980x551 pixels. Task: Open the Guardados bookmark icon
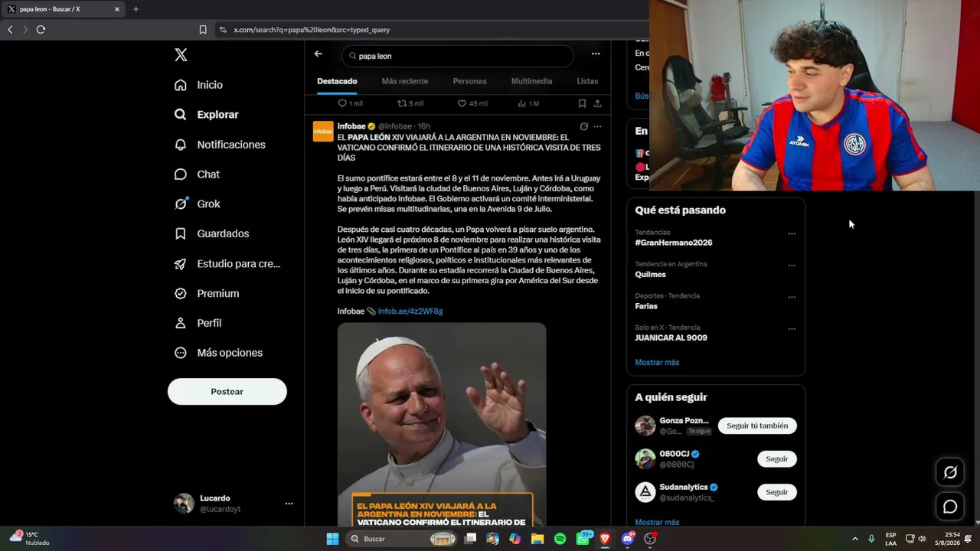click(x=181, y=233)
